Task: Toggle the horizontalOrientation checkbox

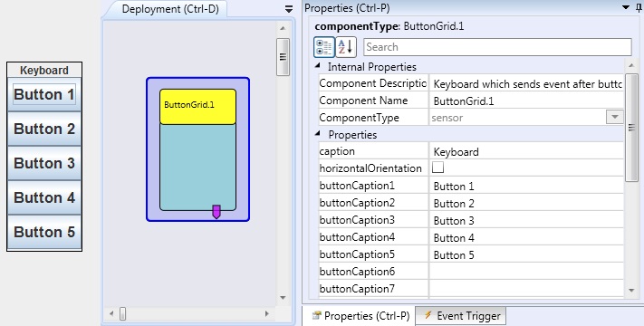Action: pos(437,168)
